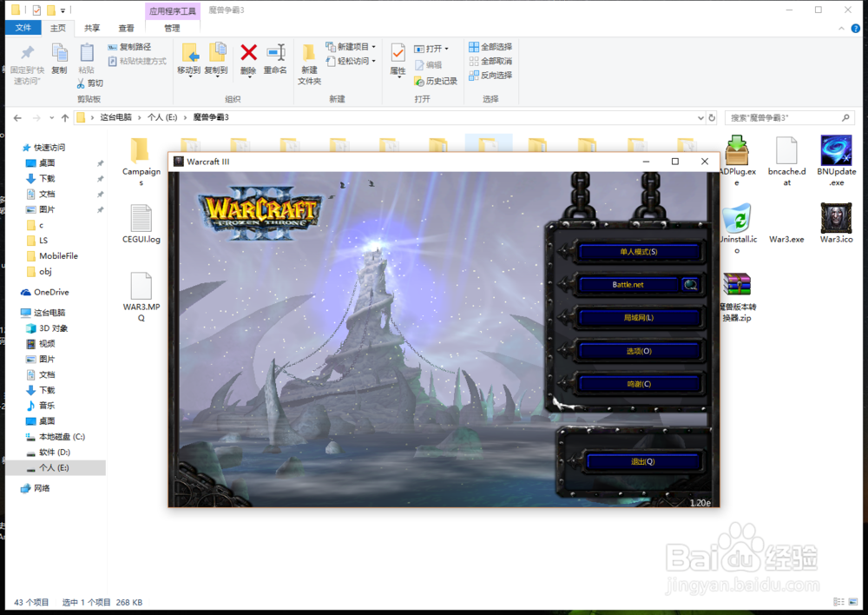
Task: Click Options (O) in Warcraft menu
Action: click(x=638, y=351)
